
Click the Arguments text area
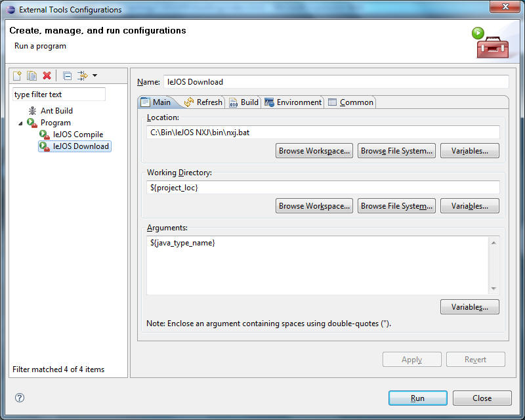point(318,265)
